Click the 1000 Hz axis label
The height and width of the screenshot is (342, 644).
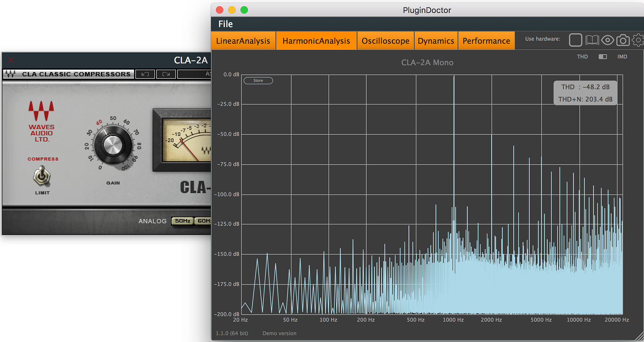453,320
